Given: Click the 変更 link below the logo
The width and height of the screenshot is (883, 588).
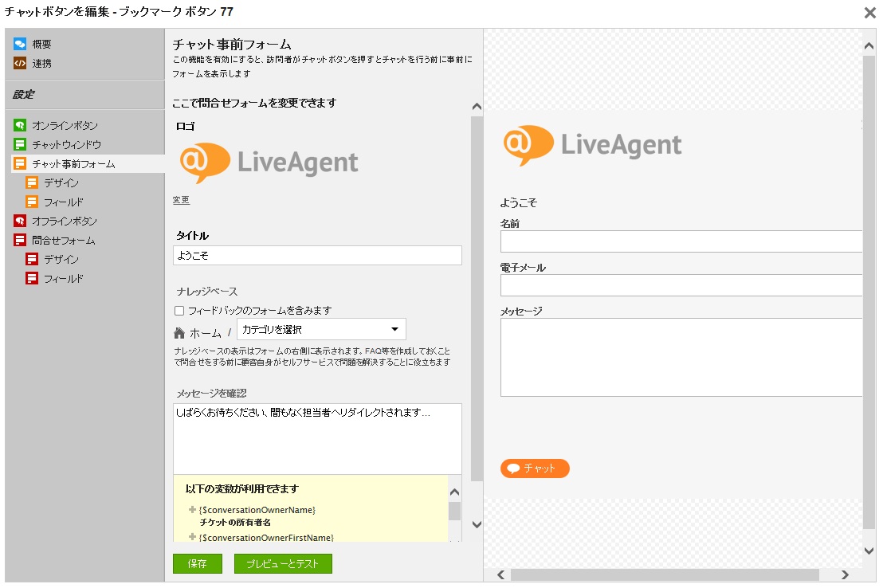Looking at the screenshot, I should [181, 200].
